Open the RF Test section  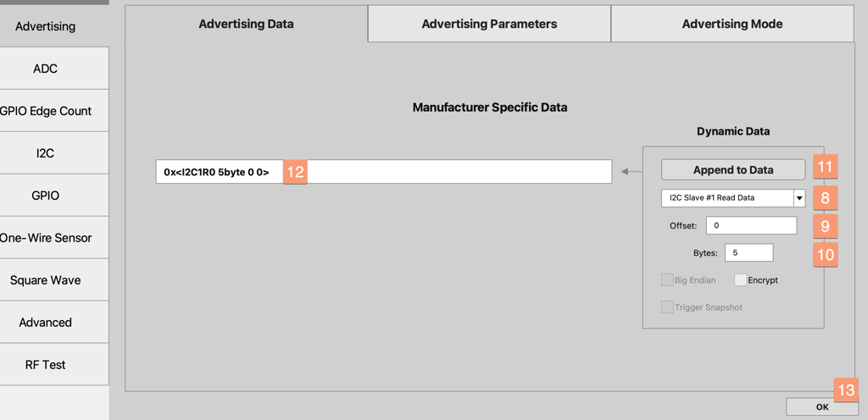[x=46, y=365]
